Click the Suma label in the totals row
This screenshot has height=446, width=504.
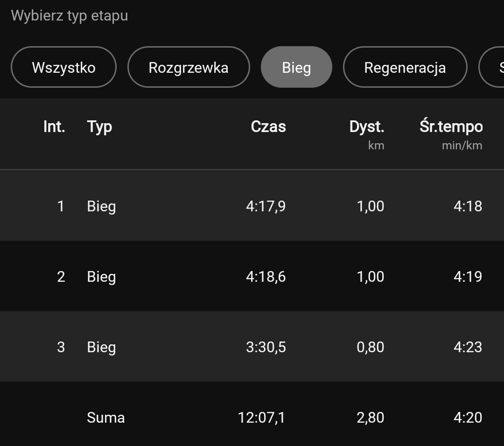pos(106,418)
